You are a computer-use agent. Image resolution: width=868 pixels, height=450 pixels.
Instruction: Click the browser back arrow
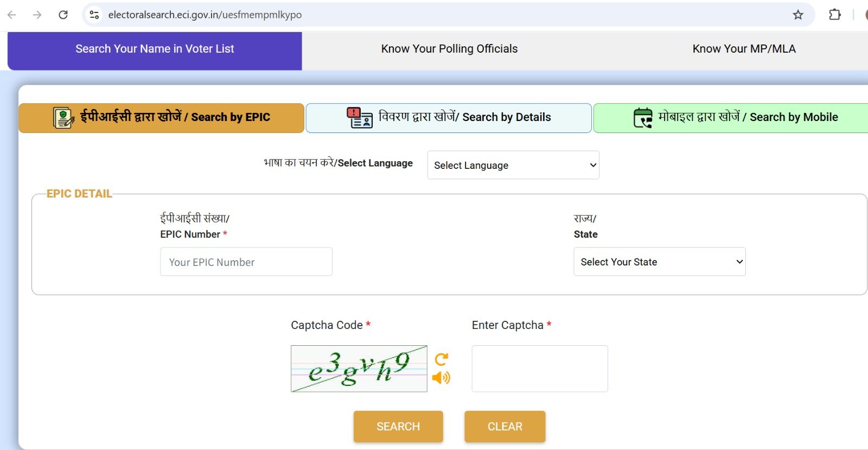tap(12, 15)
